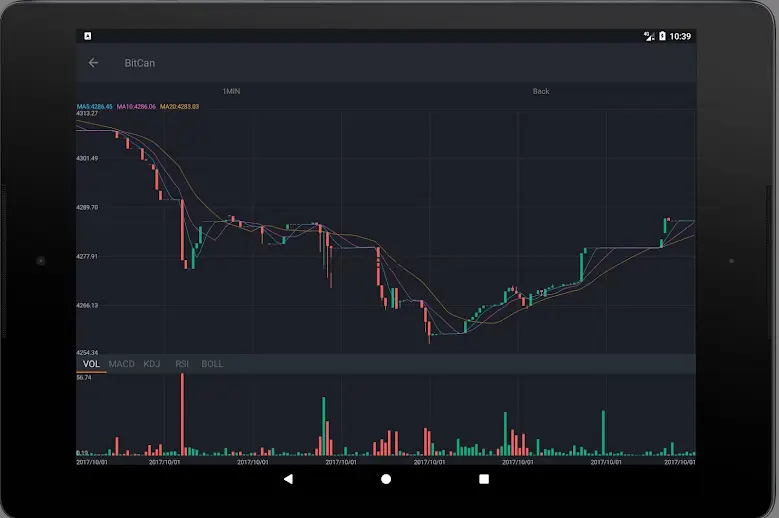The width and height of the screenshot is (779, 518).
Task: Tap the back arrow beside BitCan
Action: click(94, 63)
